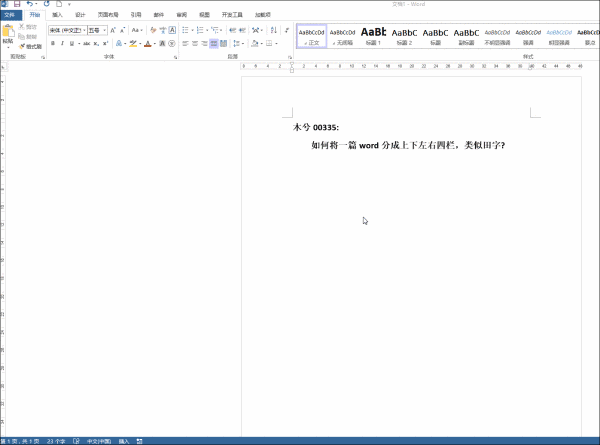Click the Paste clipboard icon

coord(8,31)
